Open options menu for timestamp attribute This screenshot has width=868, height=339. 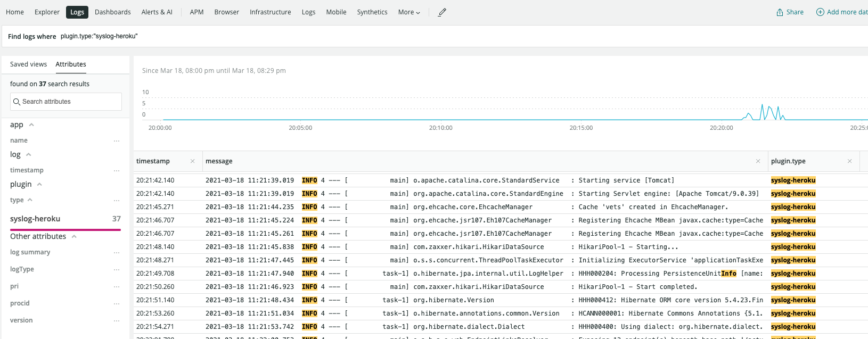[x=117, y=171]
